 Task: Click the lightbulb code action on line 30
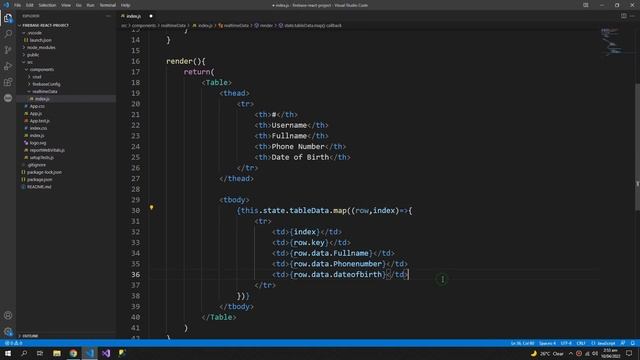pos(151,208)
